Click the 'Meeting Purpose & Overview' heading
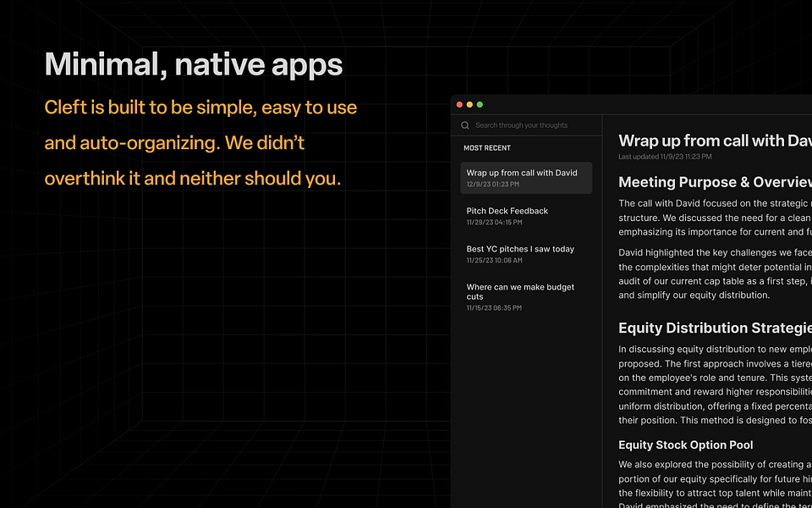This screenshot has width=812, height=508. tap(716, 183)
